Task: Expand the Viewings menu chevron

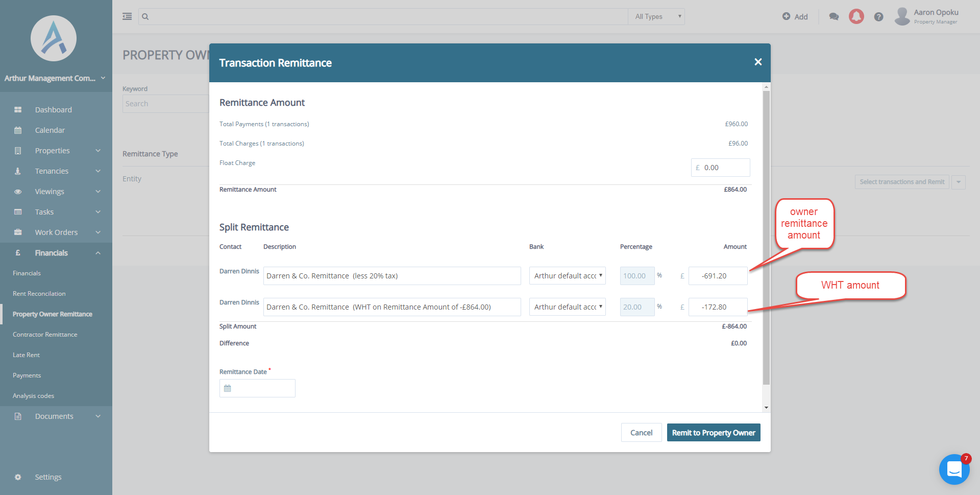Action: [x=98, y=192]
